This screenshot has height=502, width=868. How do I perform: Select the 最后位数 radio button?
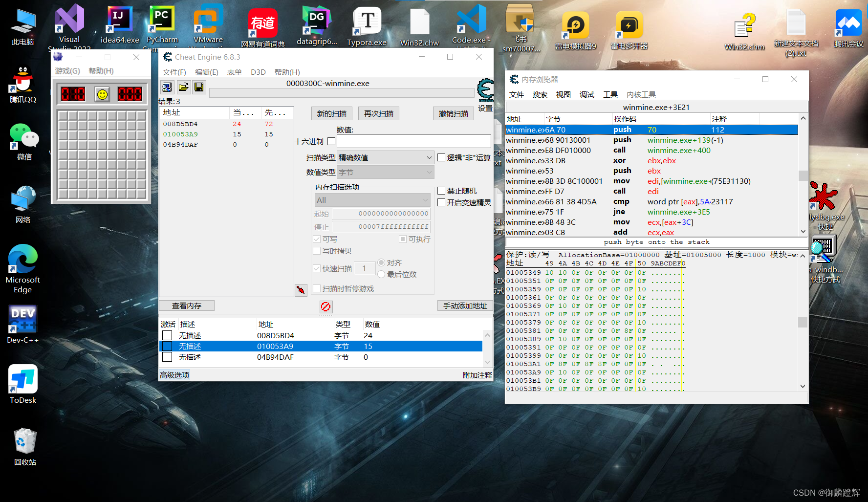pyautogui.click(x=381, y=274)
